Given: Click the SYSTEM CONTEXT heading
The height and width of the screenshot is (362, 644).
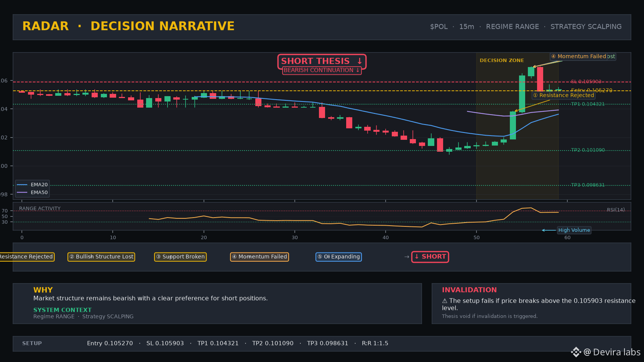Looking at the screenshot, I should [x=62, y=310].
